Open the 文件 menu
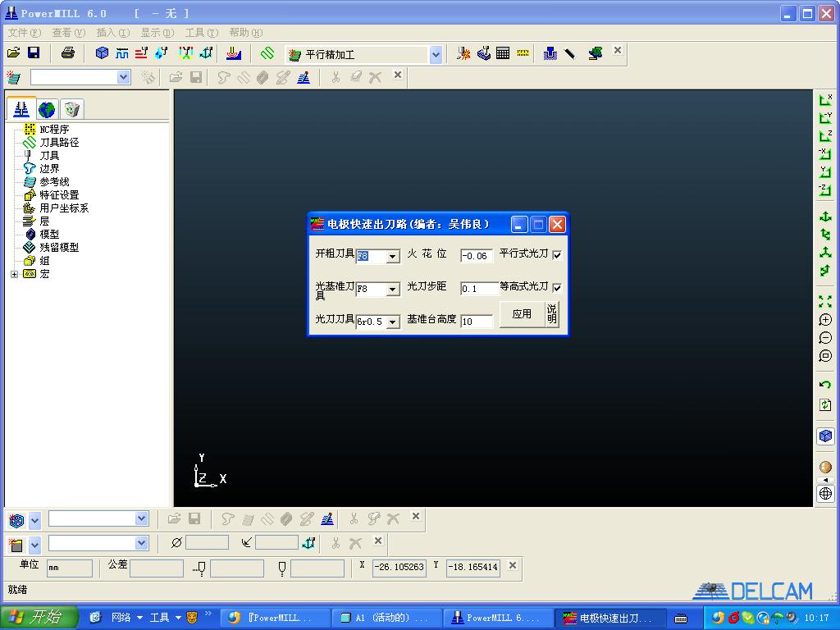The height and width of the screenshot is (630, 840). pyautogui.click(x=24, y=33)
